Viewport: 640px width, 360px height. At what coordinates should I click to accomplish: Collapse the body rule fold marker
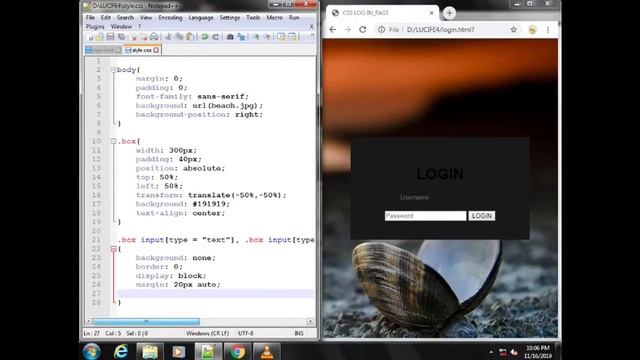pyautogui.click(x=113, y=70)
